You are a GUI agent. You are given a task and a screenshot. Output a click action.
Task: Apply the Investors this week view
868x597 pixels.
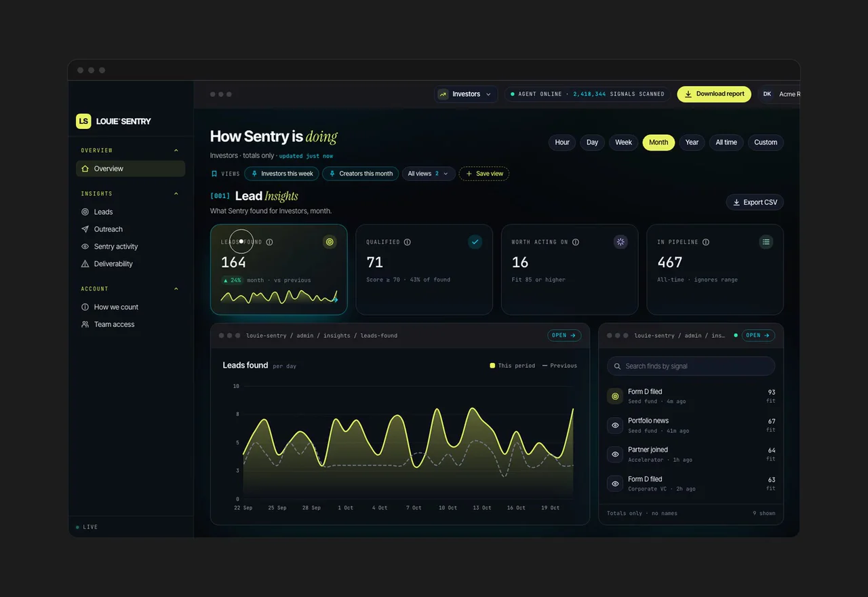coord(282,174)
